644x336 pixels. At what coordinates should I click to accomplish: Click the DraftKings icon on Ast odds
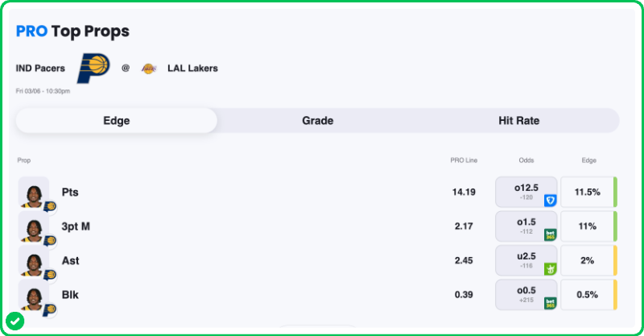(551, 269)
